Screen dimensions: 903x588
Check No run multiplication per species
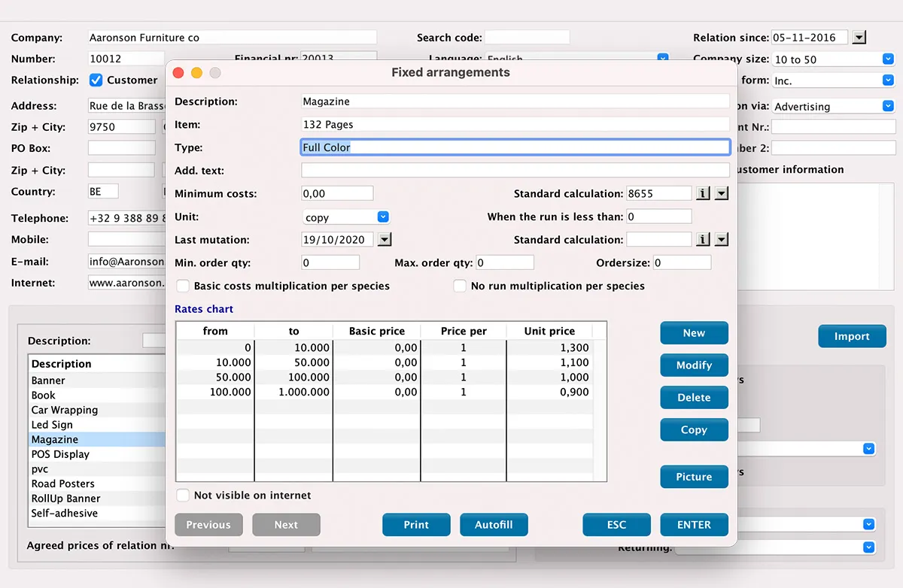[460, 286]
